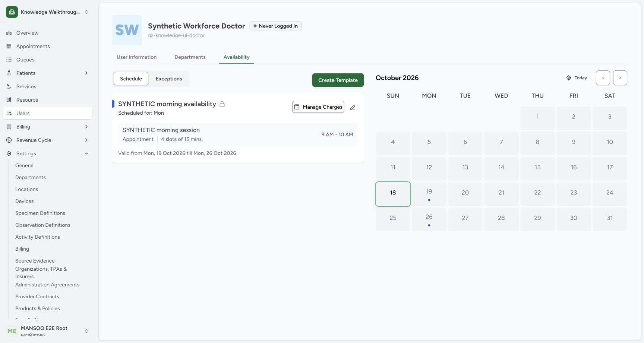Open Locations under Settings

tap(27, 189)
